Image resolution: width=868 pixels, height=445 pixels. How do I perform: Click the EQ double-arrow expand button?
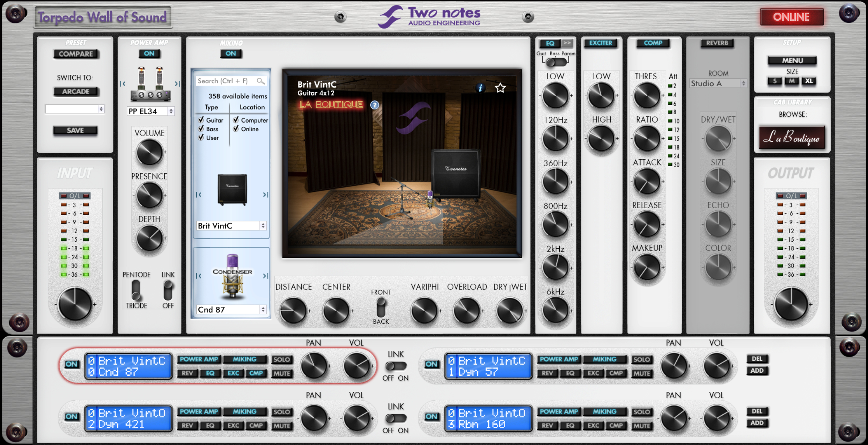tap(567, 43)
